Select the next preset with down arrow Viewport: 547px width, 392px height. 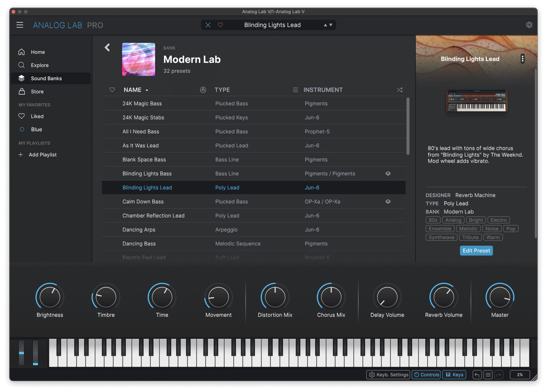point(331,25)
